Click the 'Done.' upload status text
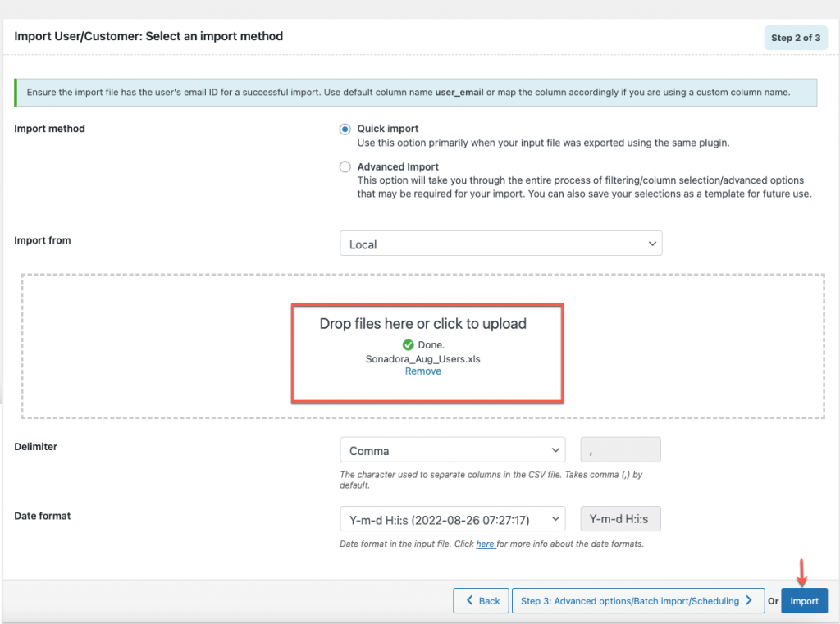 (x=431, y=345)
